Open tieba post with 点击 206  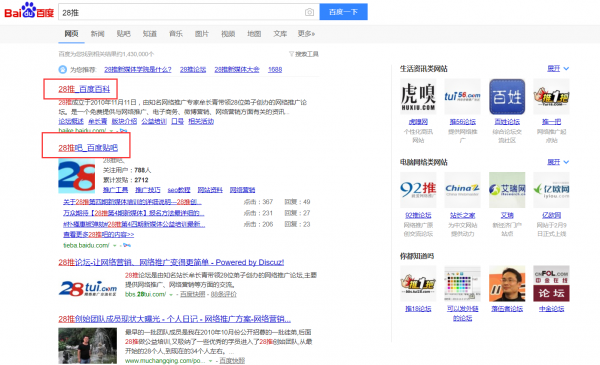pos(134,224)
